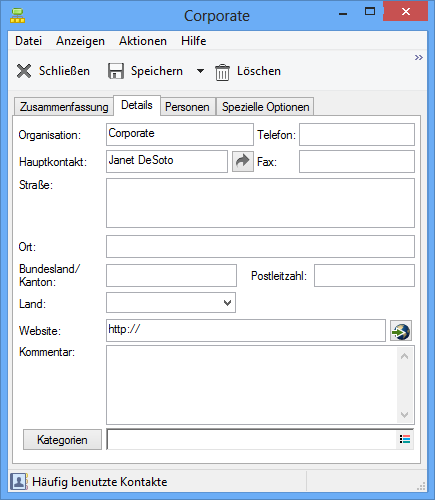Click Kommentar scrollbar down arrow
The image size is (435, 500).
[x=405, y=415]
